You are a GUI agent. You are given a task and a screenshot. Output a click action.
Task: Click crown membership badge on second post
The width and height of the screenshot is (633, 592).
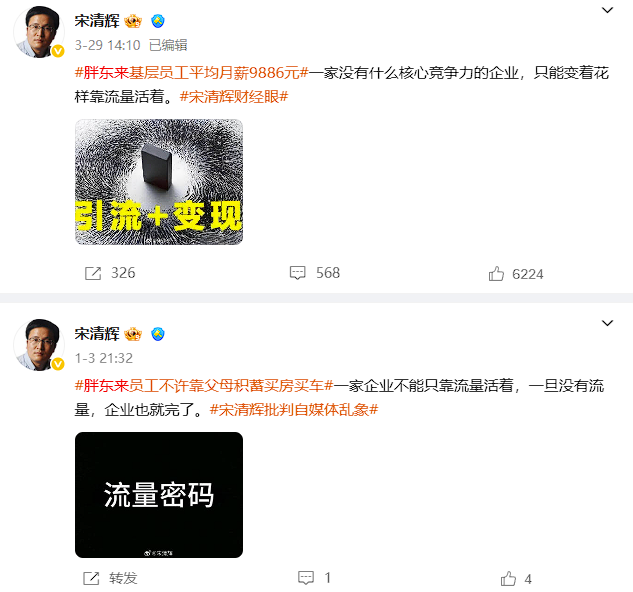pyautogui.click(x=133, y=334)
